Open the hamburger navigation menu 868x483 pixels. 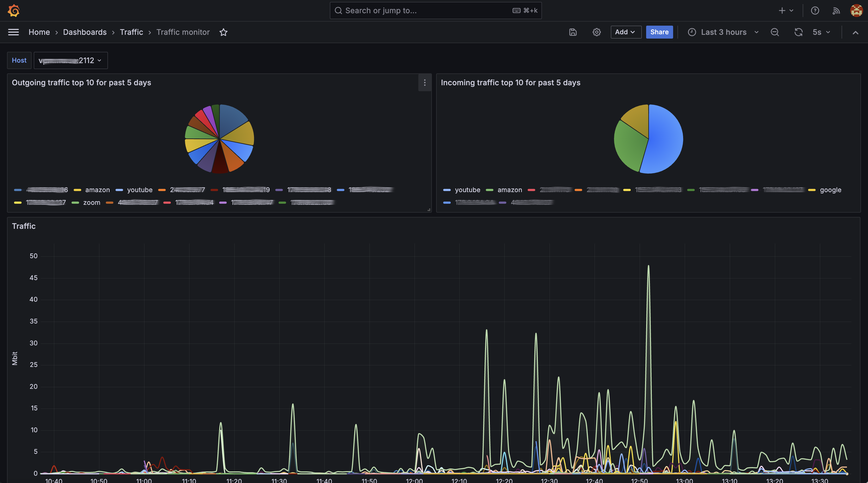[13, 32]
